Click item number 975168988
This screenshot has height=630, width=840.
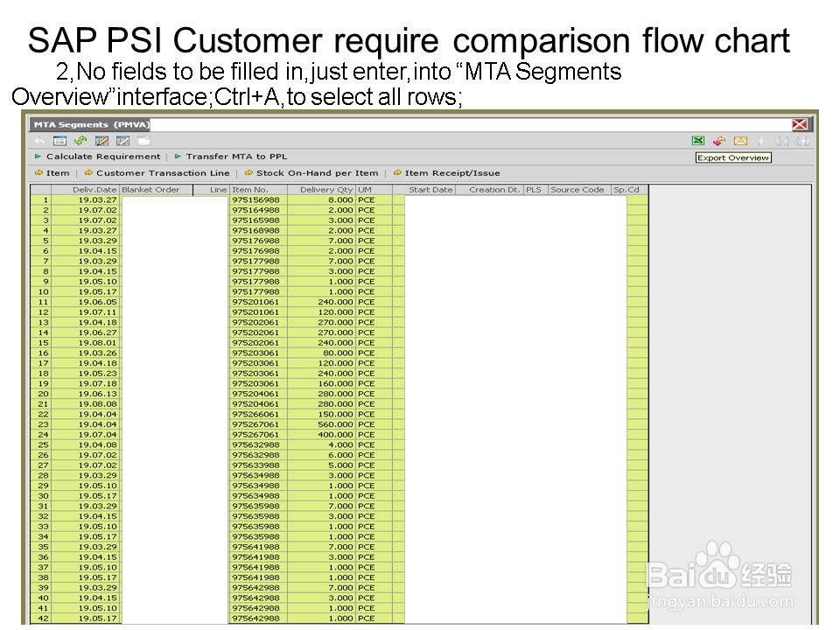click(258, 230)
